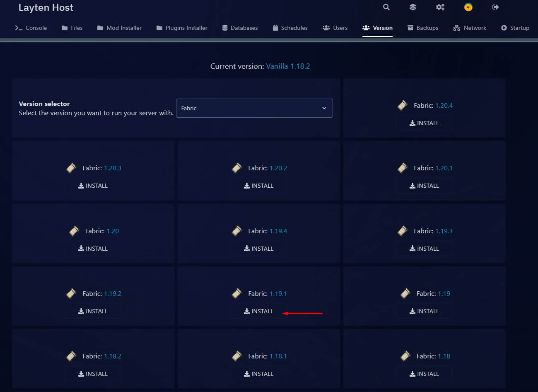Open the settings gears icon
Image resolution: width=538 pixels, height=392 pixels.
pos(440,7)
